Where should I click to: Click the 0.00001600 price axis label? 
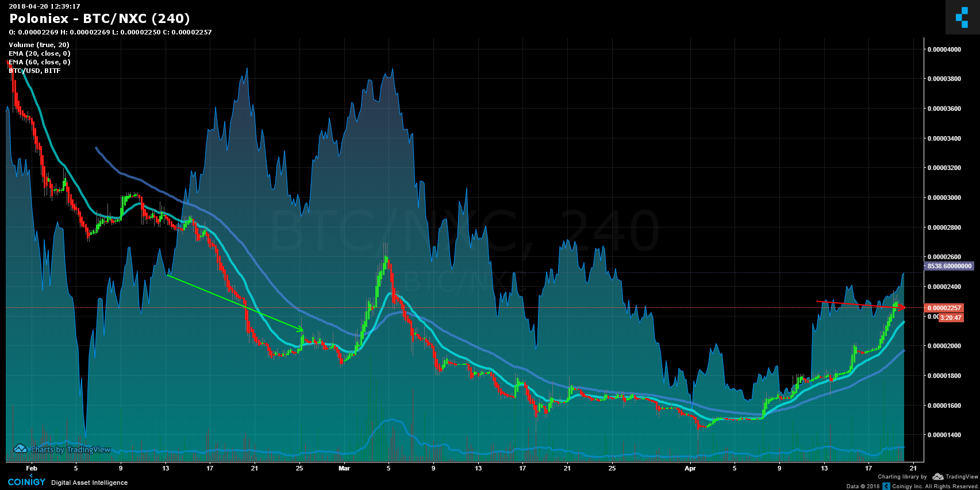944,406
